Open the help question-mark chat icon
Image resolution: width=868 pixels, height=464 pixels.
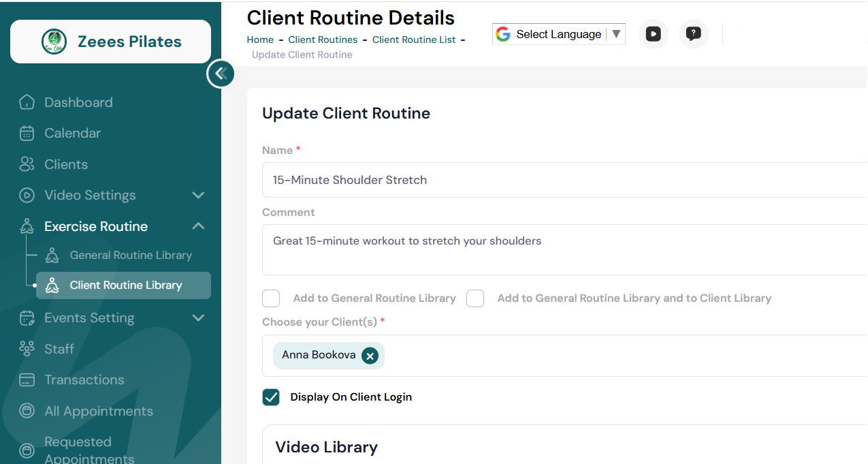694,34
